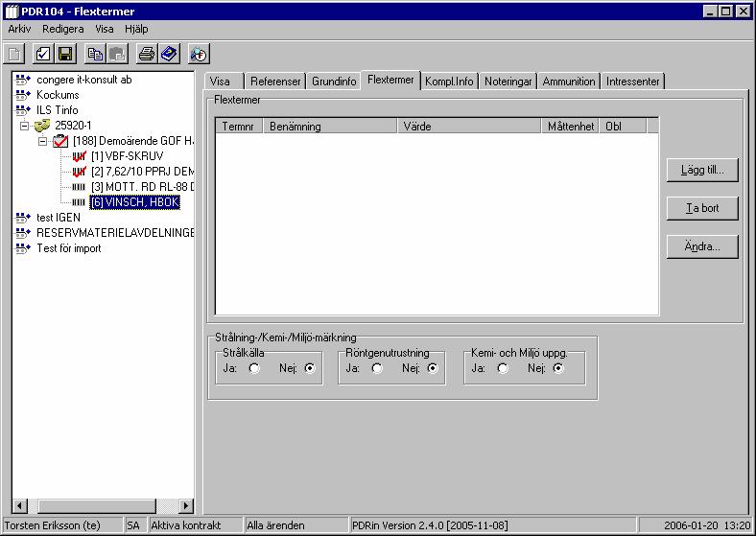Screen dimensions: 756x536
Task: Click the icon beside congere it-konsult ab
Action: (23, 80)
